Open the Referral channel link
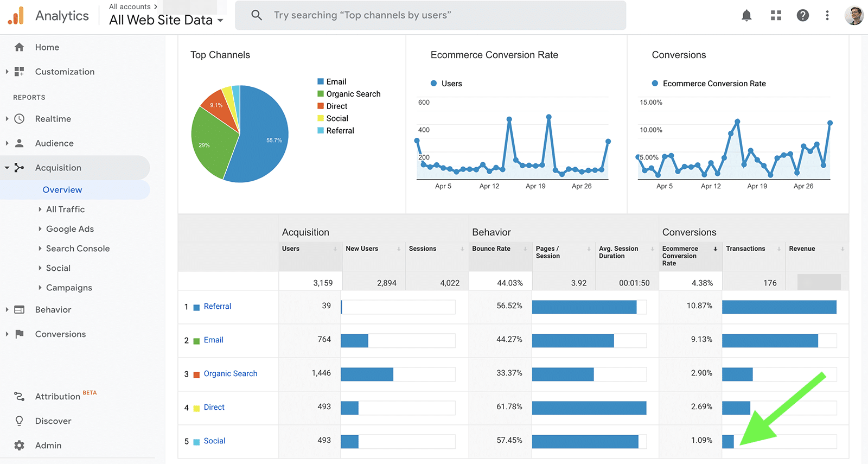868x464 pixels. pyautogui.click(x=218, y=307)
